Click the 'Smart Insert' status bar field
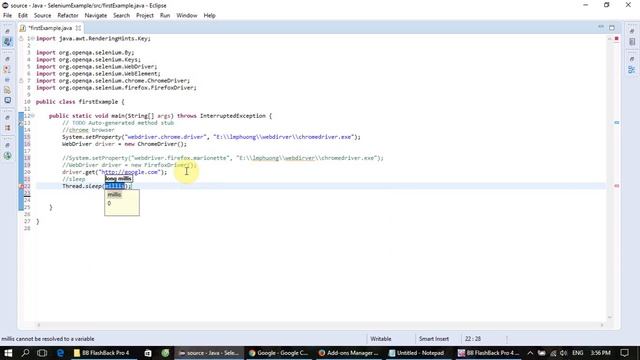This screenshot has width=640, height=360. tap(434, 339)
